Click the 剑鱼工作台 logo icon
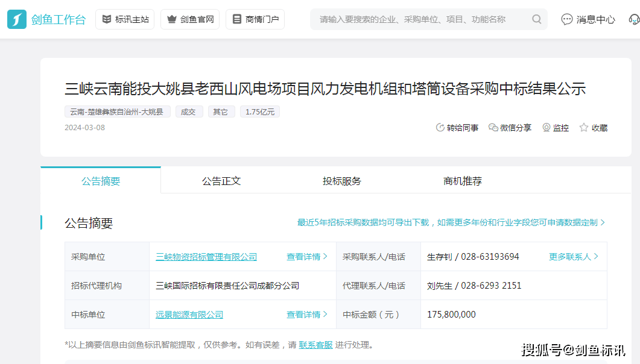The width and height of the screenshot is (640, 364). (17, 19)
